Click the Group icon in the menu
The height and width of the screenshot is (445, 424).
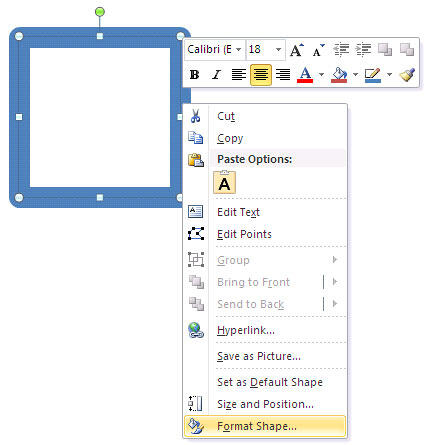(x=196, y=259)
